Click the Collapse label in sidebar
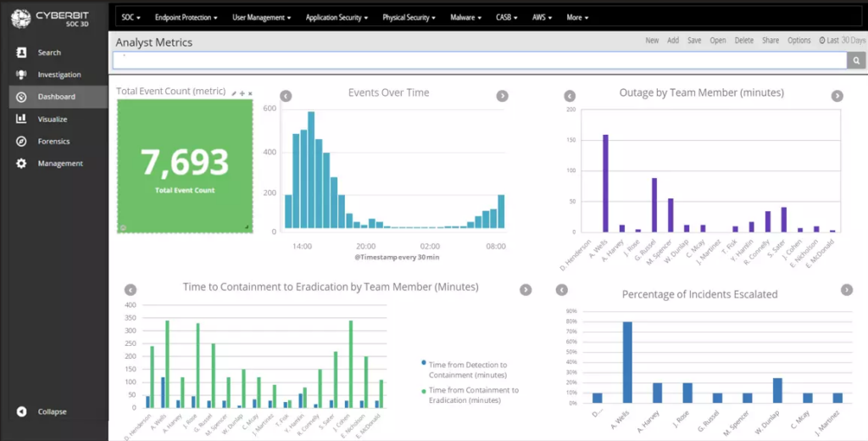 [x=52, y=411]
